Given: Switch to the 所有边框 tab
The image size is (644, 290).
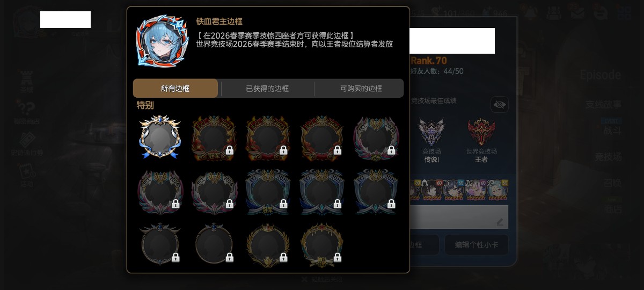Looking at the screenshot, I should coord(175,88).
